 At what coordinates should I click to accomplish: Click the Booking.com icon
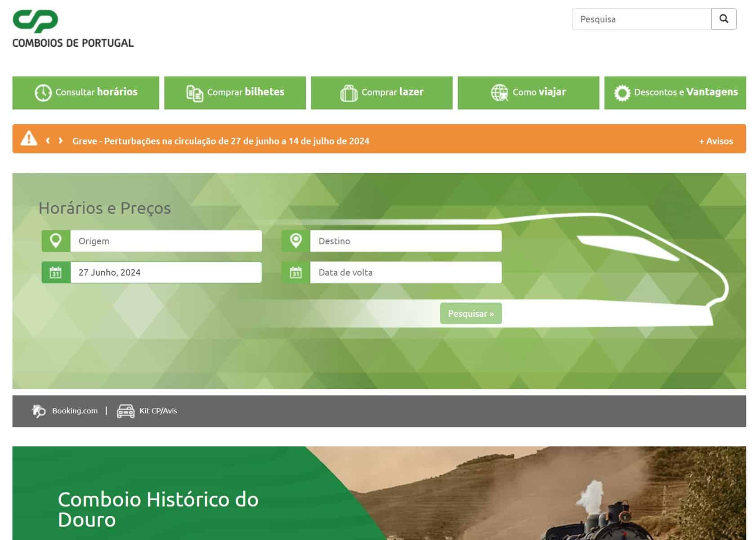coord(39,411)
